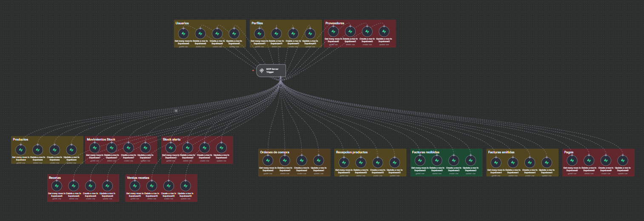Image resolution: width=644 pixels, height=221 pixels.
Task: Click the red trigger bolt beside MCP Server Trigger
Action: (x=253, y=71)
